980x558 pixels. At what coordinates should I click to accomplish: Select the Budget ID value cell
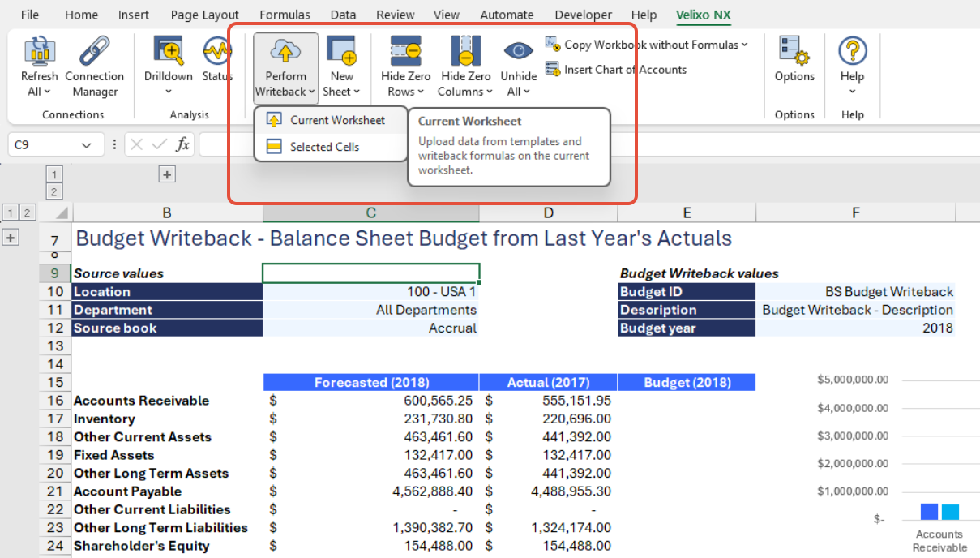pyautogui.click(x=855, y=292)
